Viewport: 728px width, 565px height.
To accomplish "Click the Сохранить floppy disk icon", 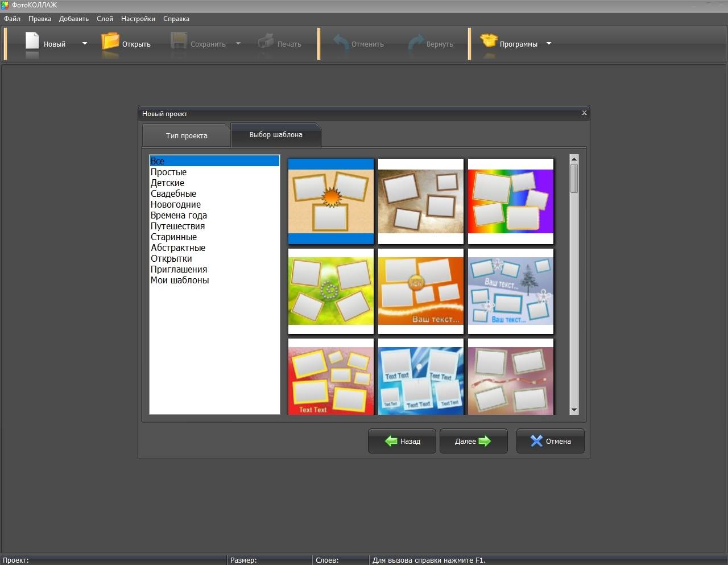I will click(x=179, y=41).
